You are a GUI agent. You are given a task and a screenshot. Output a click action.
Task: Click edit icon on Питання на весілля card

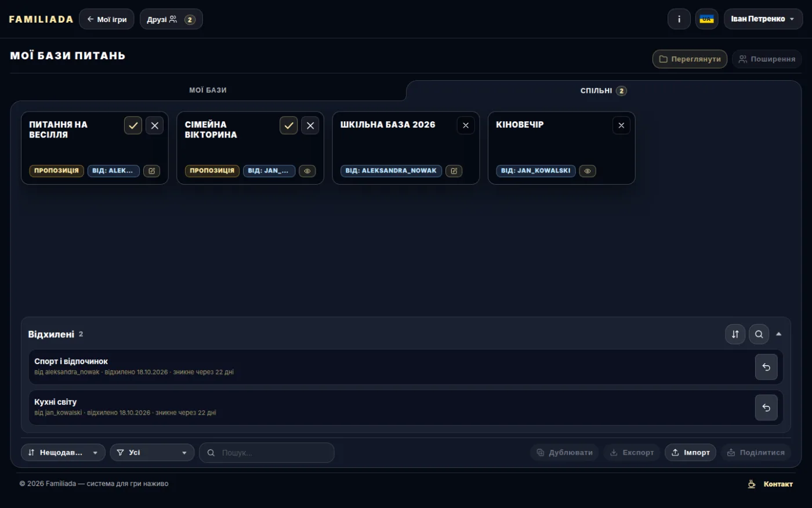point(151,171)
